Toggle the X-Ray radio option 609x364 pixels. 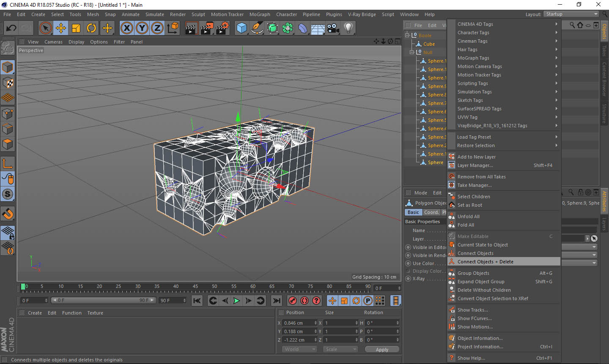(408, 279)
